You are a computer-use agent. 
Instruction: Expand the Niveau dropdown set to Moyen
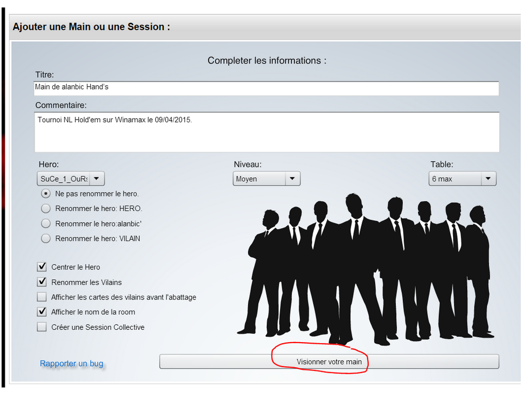tap(267, 178)
